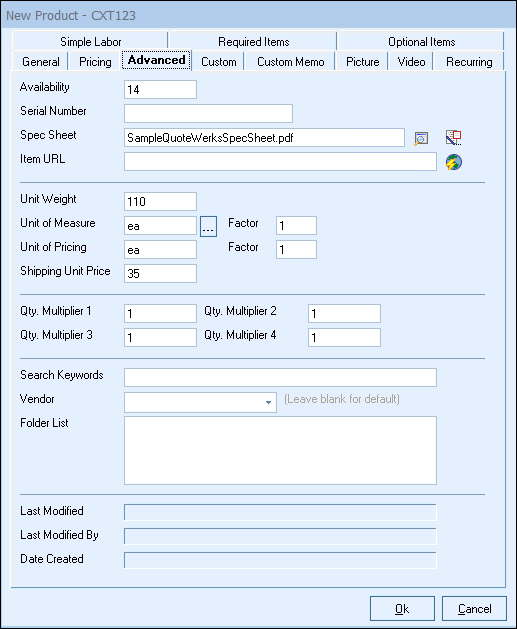The width and height of the screenshot is (517, 629).
Task: Open the Item URL globe icon
Action: click(x=454, y=162)
